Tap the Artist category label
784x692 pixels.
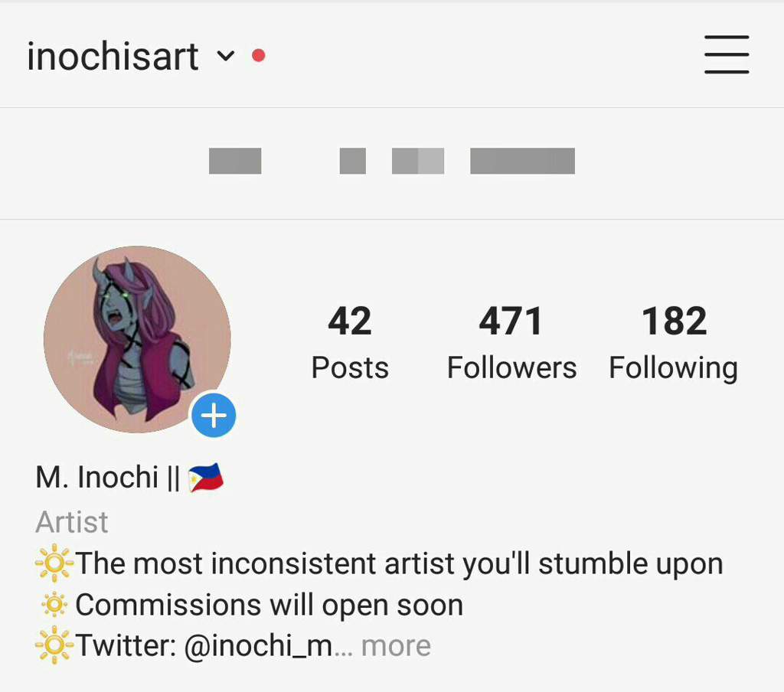click(72, 522)
